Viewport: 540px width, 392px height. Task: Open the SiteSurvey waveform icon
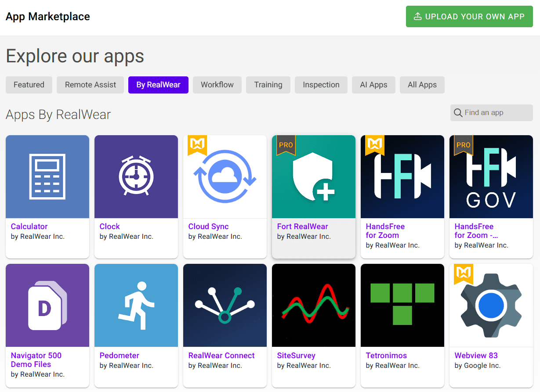[x=314, y=306]
